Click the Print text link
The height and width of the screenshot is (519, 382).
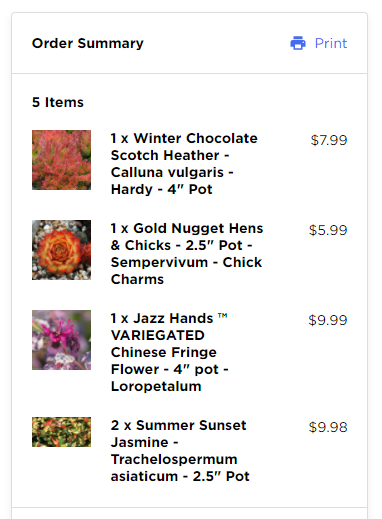(331, 43)
